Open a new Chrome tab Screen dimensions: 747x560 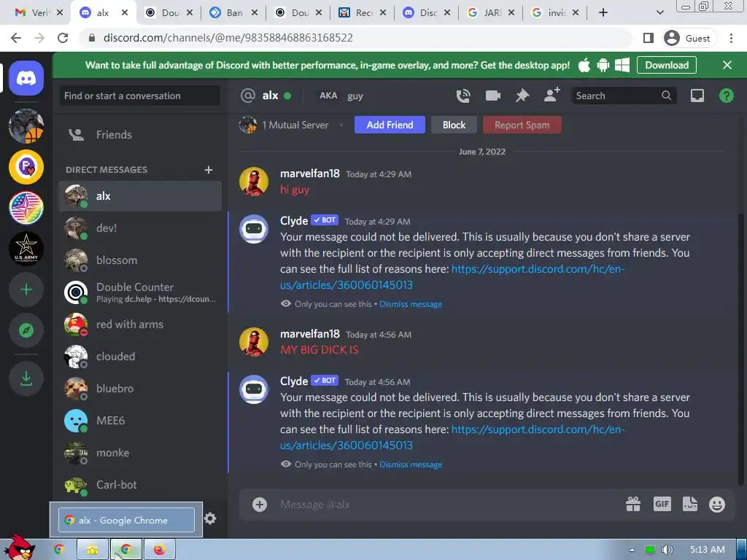(603, 13)
